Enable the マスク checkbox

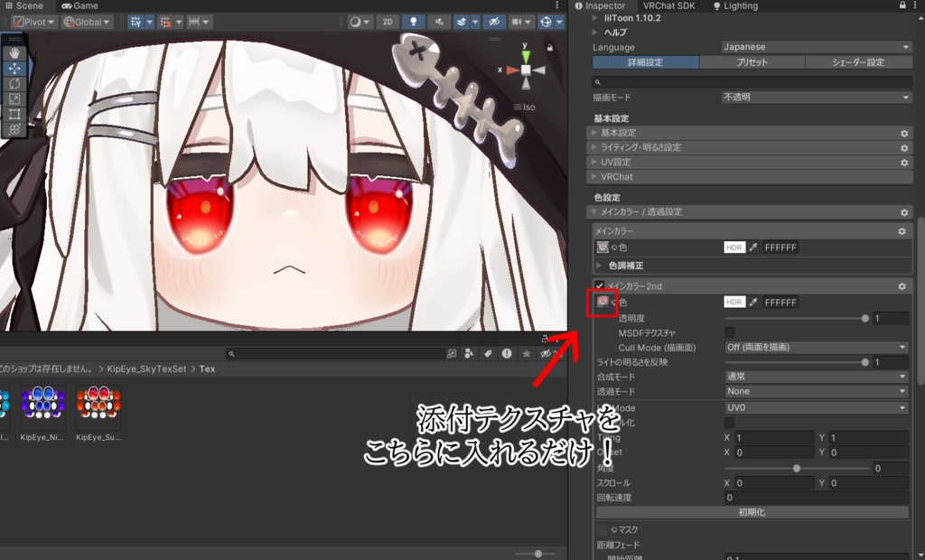tap(601, 529)
